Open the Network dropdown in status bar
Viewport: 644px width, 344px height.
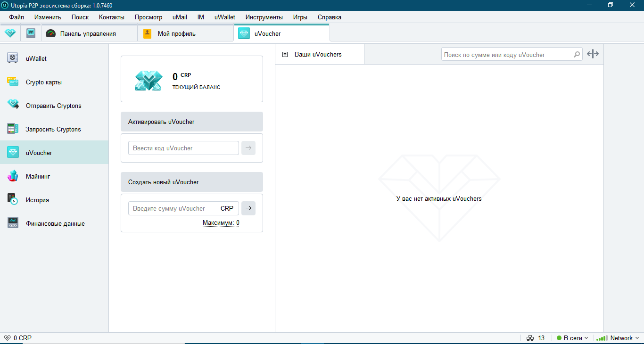pyautogui.click(x=618, y=338)
